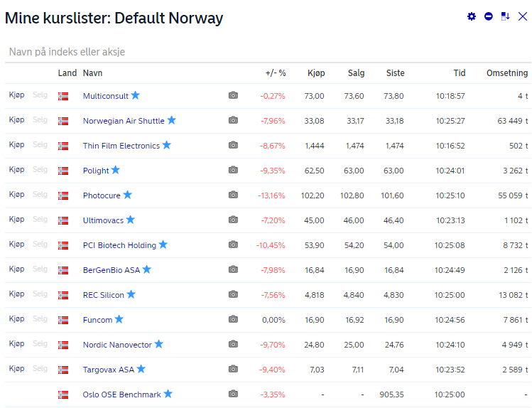Image resolution: width=532 pixels, height=408 pixels.
Task: Click the remove list minus icon
Action: pyautogui.click(x=488, y=16)
